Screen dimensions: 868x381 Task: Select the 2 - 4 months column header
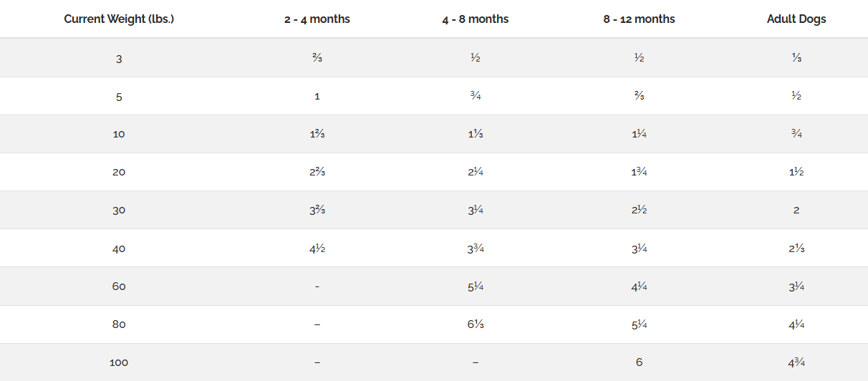[x=317, y=19]
